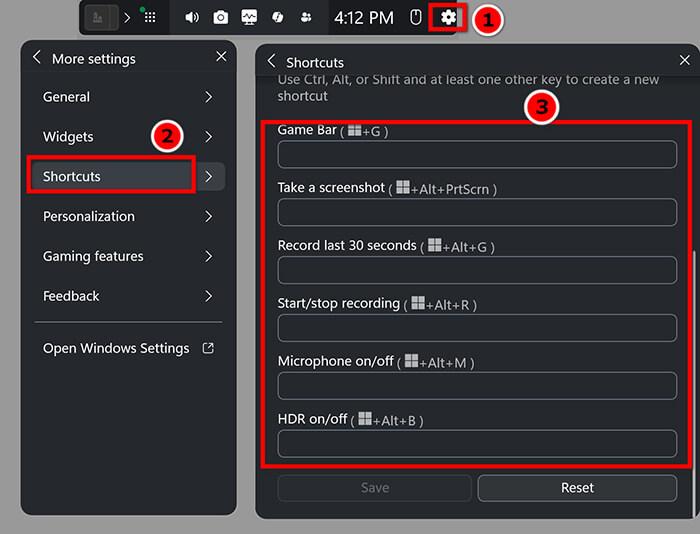Open the Xbox Social people icon
Screen dimensions: 700x534
(306, 18)
